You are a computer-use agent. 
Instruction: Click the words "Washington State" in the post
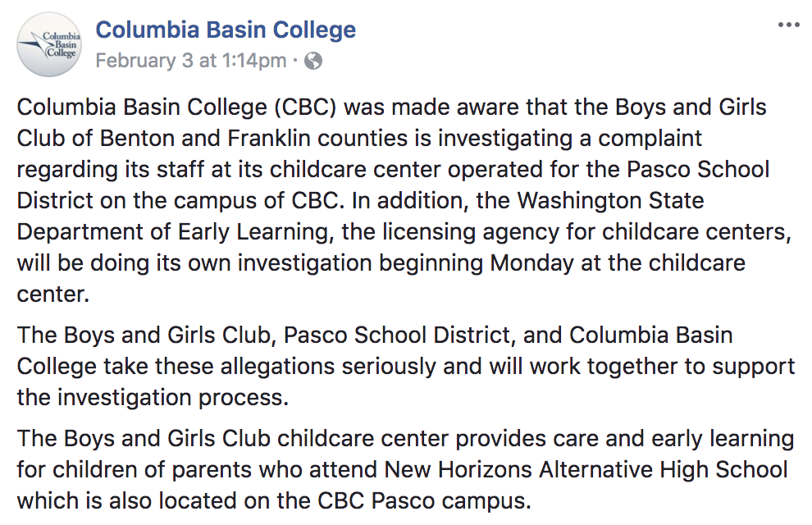[610, 200]
